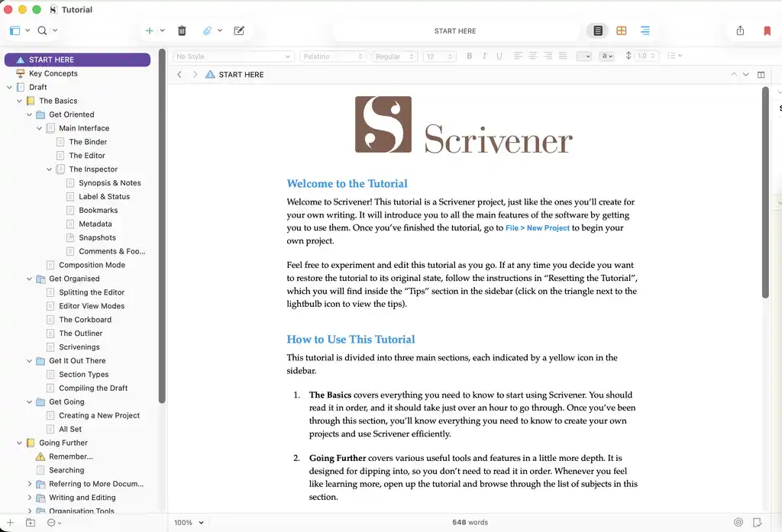Collapse The Inspector item

click(50, 169)
